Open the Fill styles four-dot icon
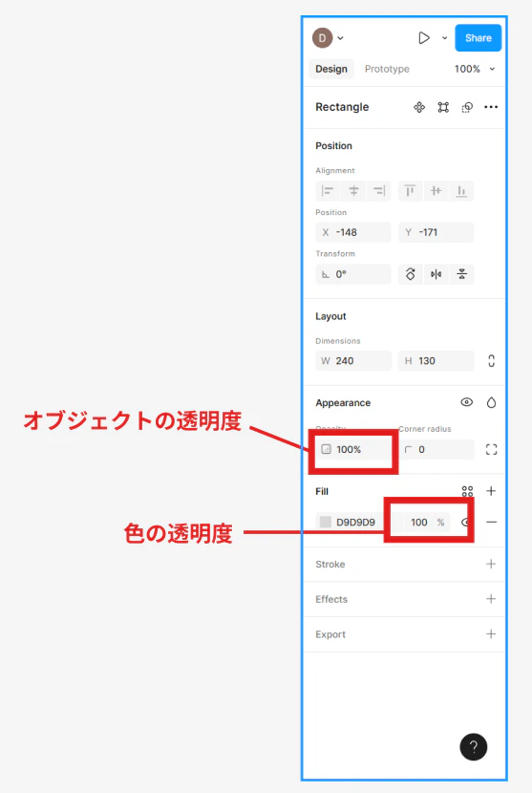The width and height of the screenshot is (532, 793). pyautogui.click(x=467, y=491)
